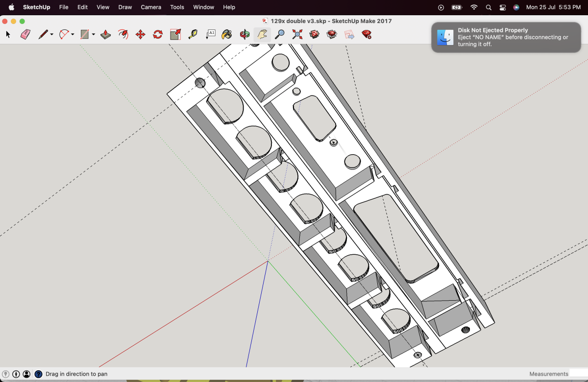Image resolution: width=588 pixels, height=382 pixels.
Task: Open the 3D Warehouse icon
Action: pyautogui.click(x=315, y=34)
